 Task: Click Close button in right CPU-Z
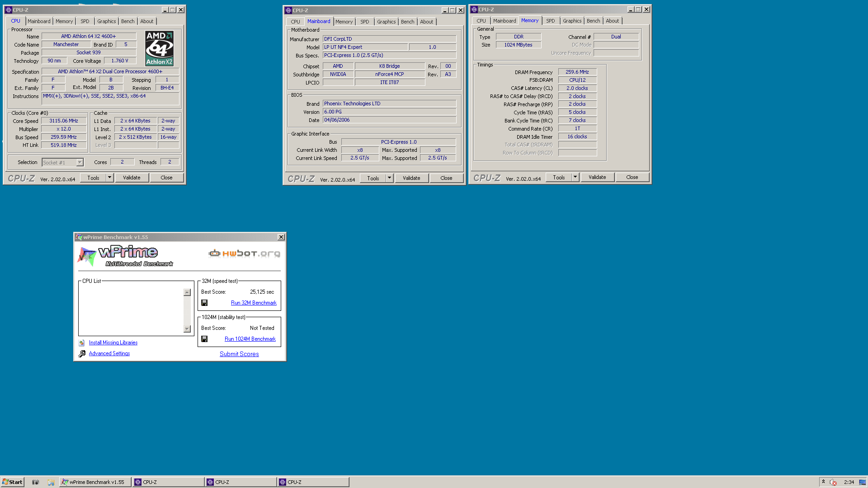click(x=632, y=177)
